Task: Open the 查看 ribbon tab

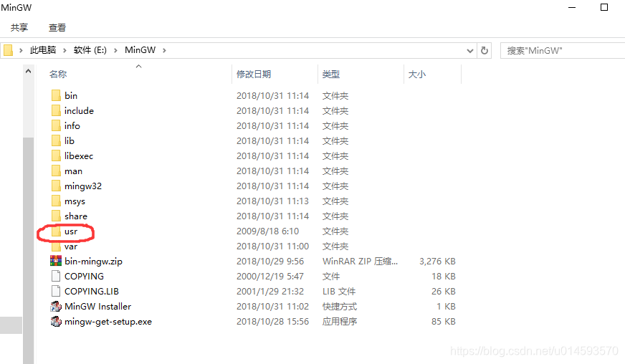Action: 57,27
